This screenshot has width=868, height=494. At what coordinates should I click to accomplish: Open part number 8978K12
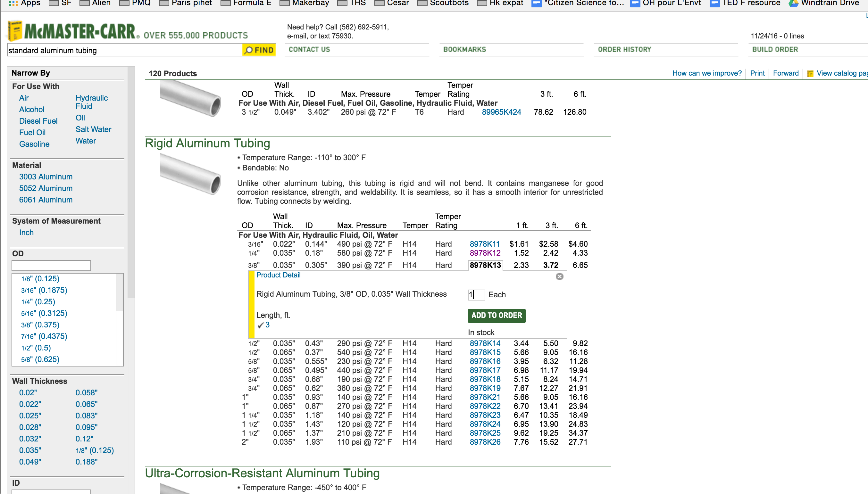485,253
